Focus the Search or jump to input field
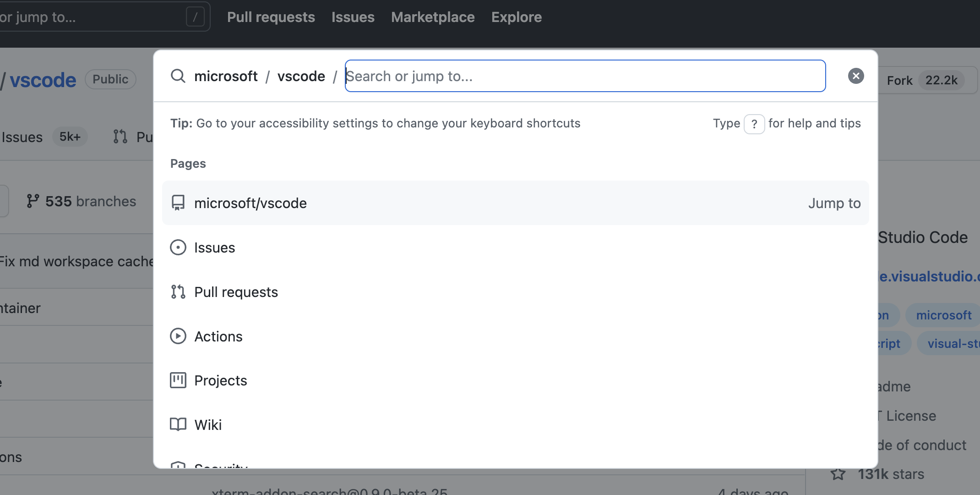Viewport: 980px width, 495px height. click(585, 76)
